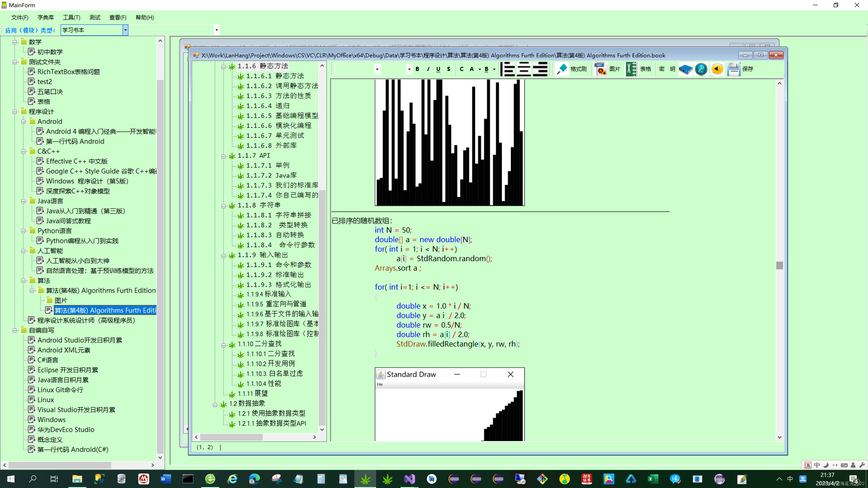The image size is (868, 488).
Task: Click the magnifier search icon in toolbar
Action: point(701,69)
